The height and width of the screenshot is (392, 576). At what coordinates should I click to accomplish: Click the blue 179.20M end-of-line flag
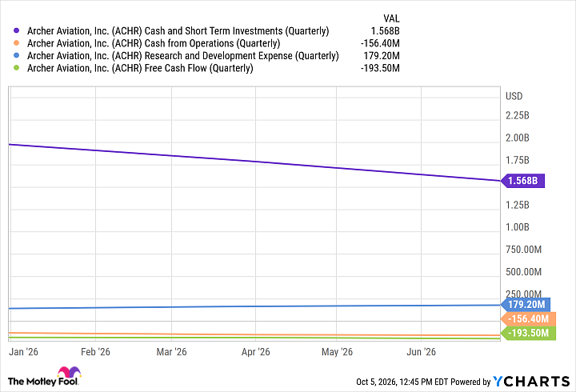coord(526,305)
